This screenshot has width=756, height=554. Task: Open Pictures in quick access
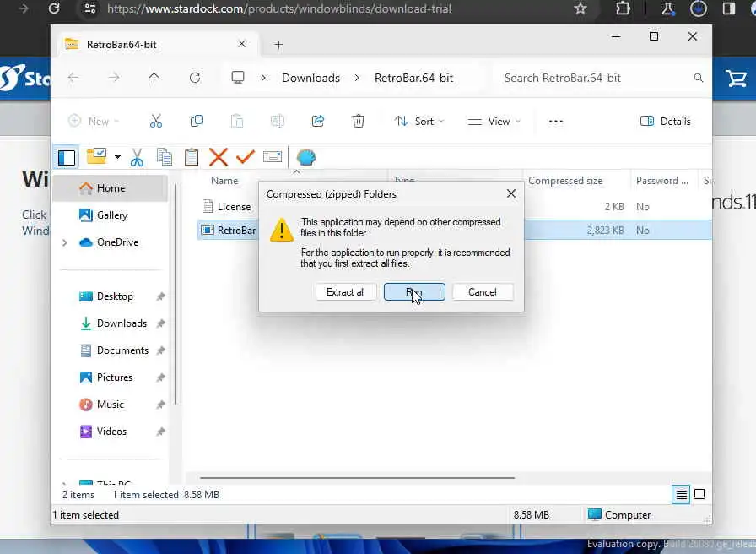(111, 377)
